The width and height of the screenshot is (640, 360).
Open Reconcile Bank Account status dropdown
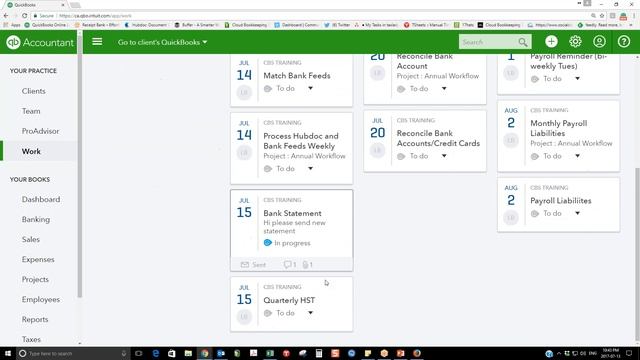(444, 89)
